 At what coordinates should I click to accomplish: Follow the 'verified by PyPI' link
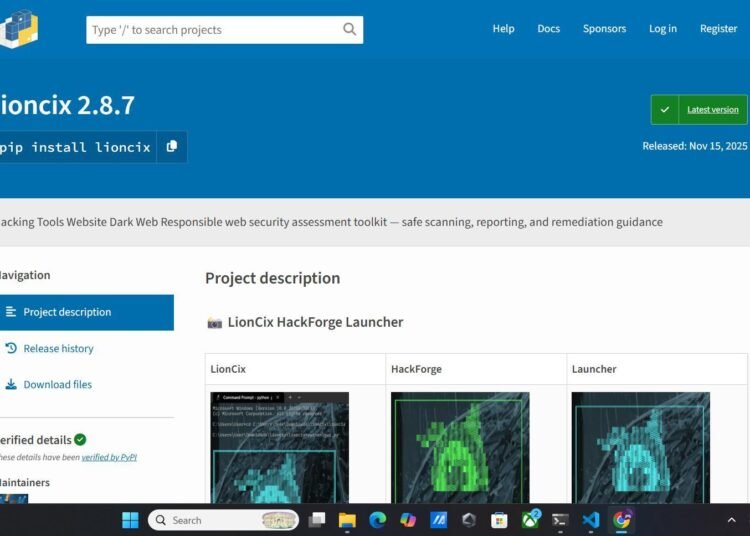pyautogui.click(x=109, y=457)
